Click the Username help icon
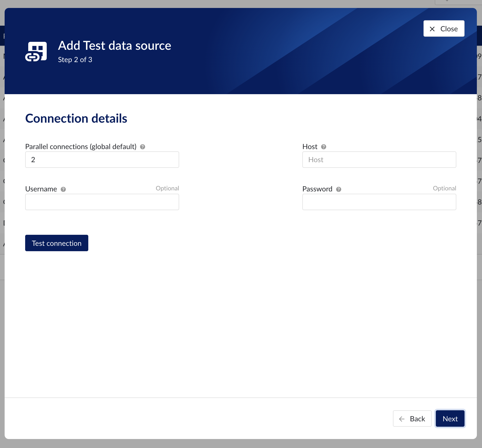Viewport: 482px width, 448px height. click(x=63, y=189)
